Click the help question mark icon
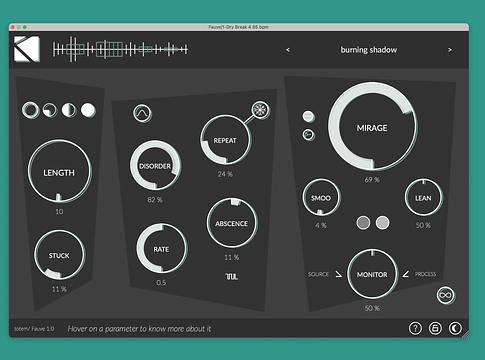The image size is (485, 360). point(415,328)
